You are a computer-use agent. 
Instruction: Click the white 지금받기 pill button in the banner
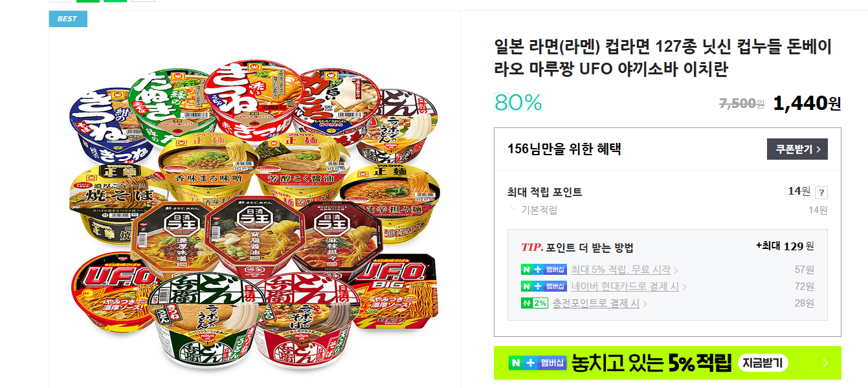[x=762, y=363]
